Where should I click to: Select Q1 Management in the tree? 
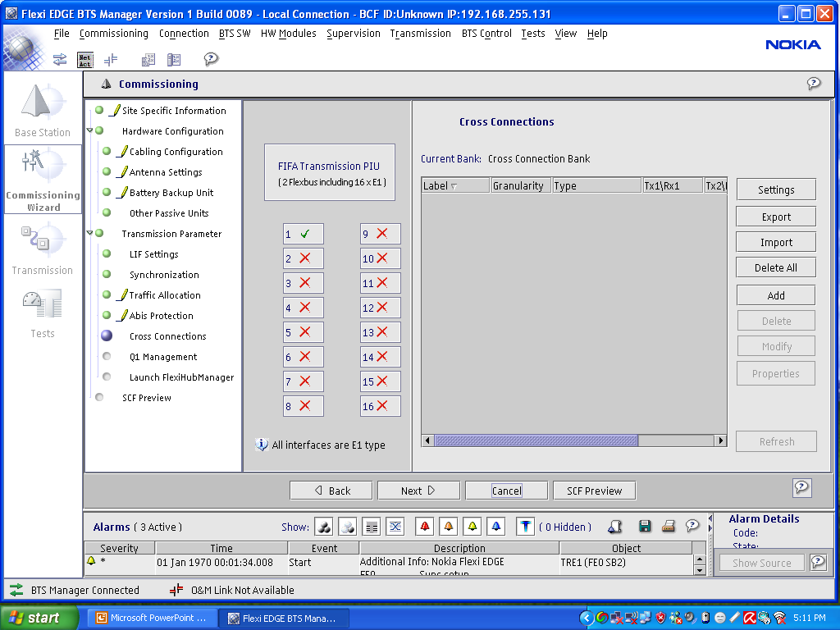tap(163, 357)
